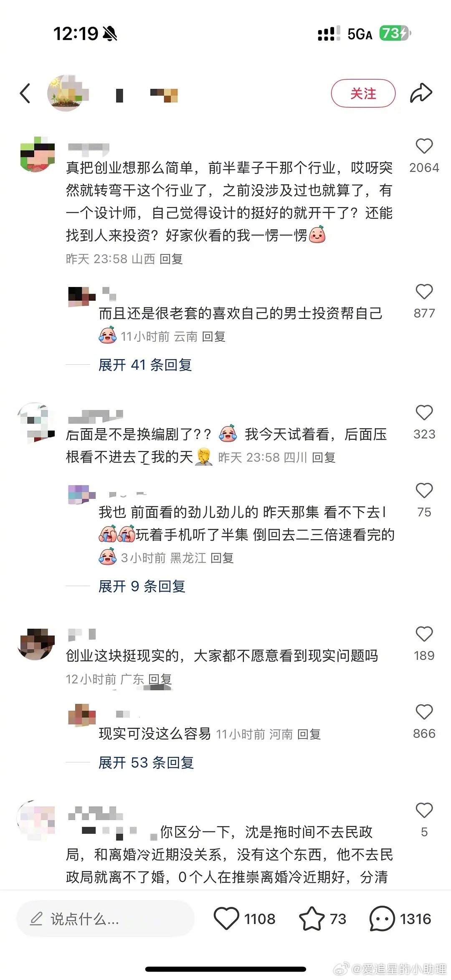The image size is (451, 980).
Task: Expand 9 replies (展开 9 条回复)
Action: pos(142,586)
